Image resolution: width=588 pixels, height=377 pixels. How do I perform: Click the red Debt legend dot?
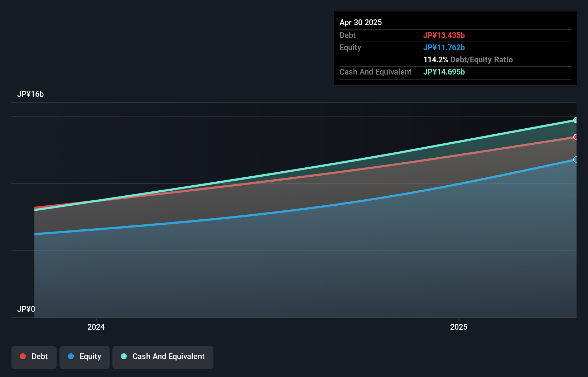[x=23, y=356]
